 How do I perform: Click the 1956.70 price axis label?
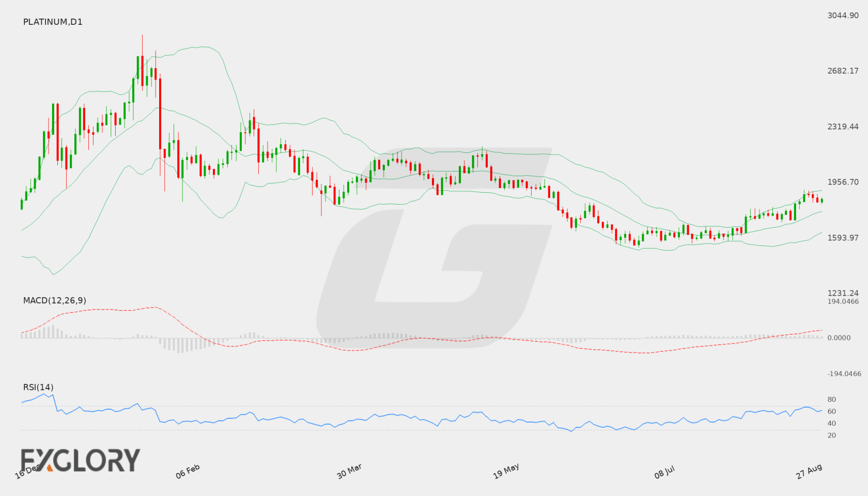click(843, 182)
